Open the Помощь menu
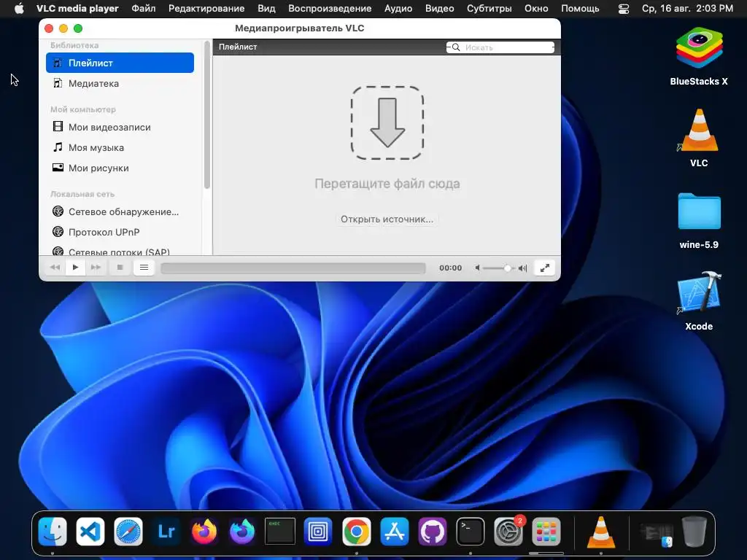The image size is (747, 560). click(580, 8)
